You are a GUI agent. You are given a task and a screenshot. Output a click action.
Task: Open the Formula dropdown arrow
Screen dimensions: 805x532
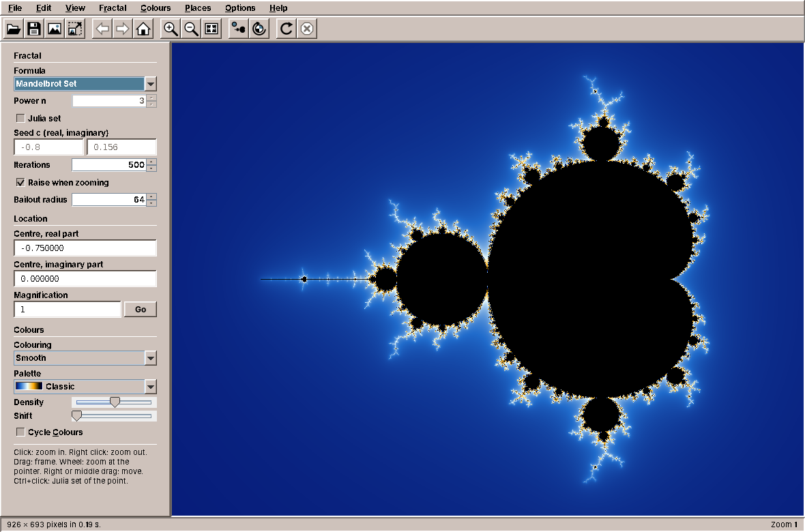150,84
